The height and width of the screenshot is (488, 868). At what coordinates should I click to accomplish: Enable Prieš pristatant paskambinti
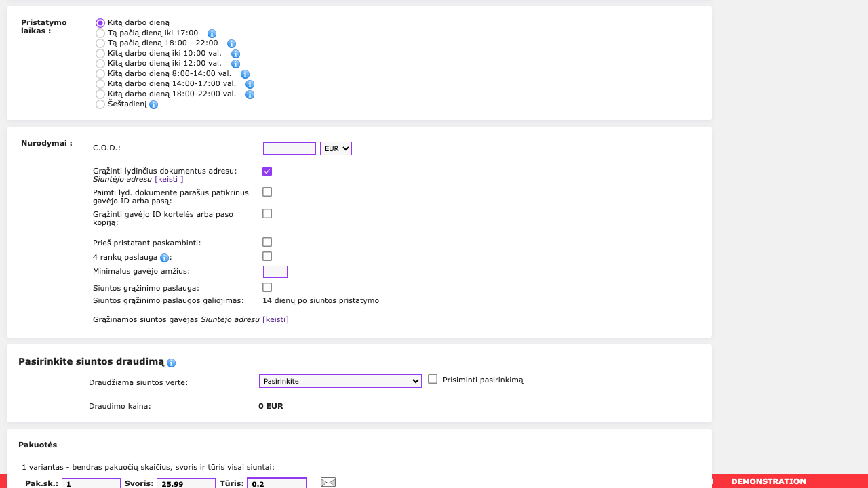tap(267, 242)
